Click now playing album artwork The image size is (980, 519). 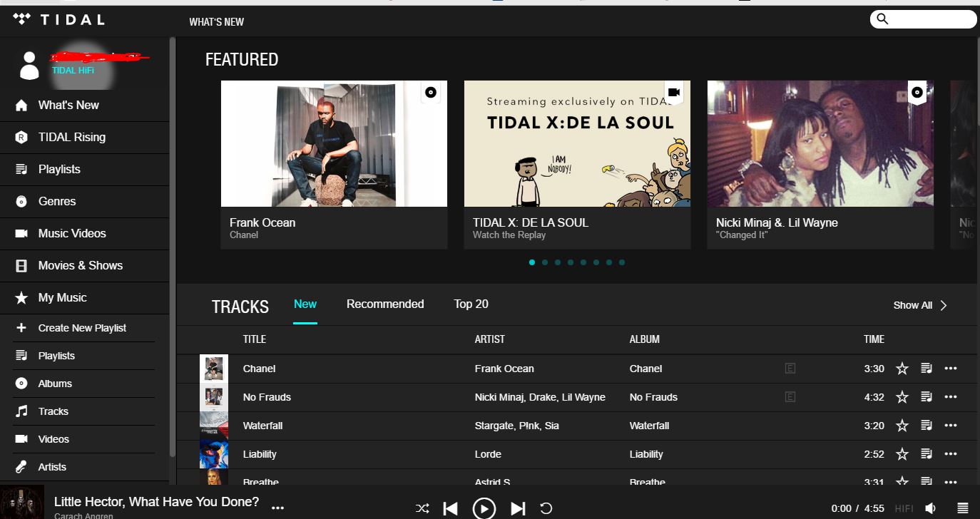pos(22,502)
